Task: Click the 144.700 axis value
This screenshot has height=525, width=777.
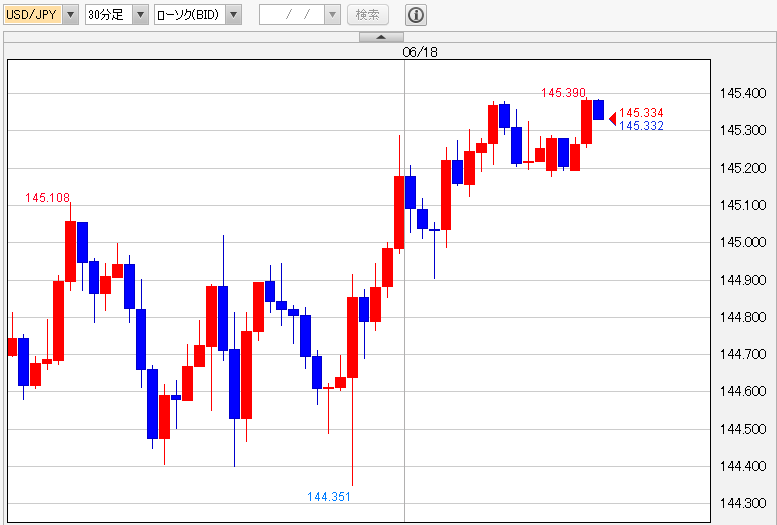Action: click(x=743, y=354)
